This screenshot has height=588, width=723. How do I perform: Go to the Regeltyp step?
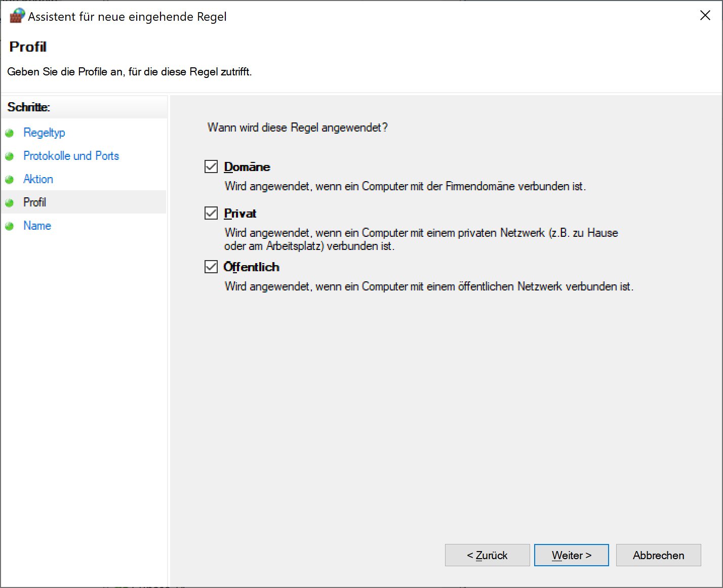(x=44, y=133)
